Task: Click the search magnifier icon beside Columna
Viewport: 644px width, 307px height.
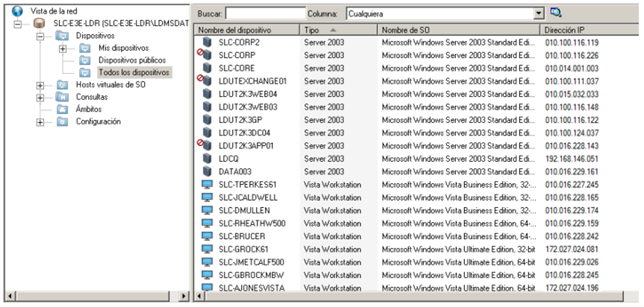Action: 556,13
